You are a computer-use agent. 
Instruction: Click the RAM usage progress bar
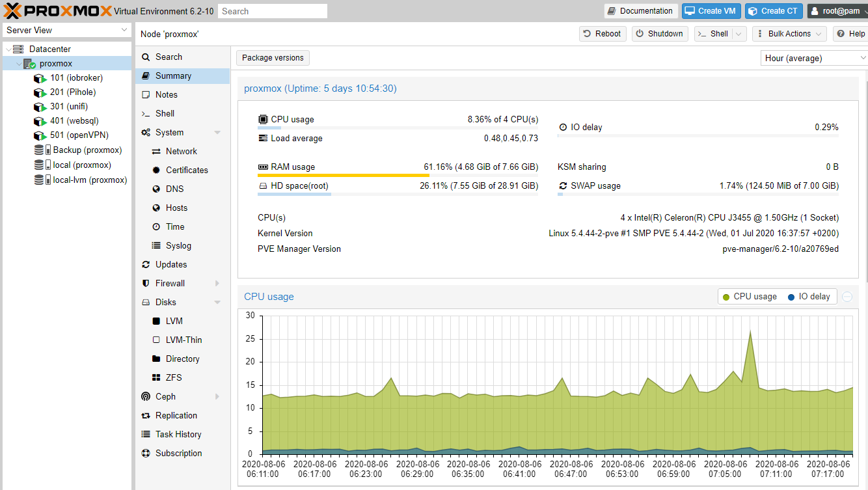(x=398, y=175)
